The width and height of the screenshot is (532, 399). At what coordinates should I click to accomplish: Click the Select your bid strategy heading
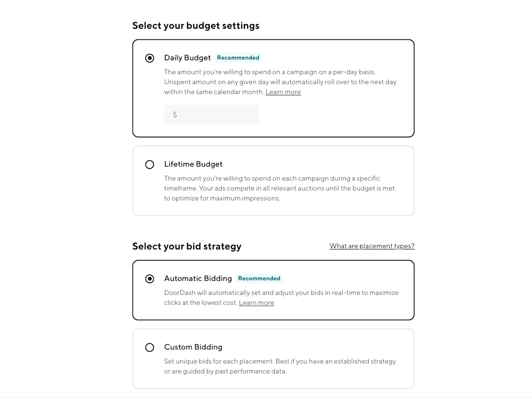click(x=187, y=246)
